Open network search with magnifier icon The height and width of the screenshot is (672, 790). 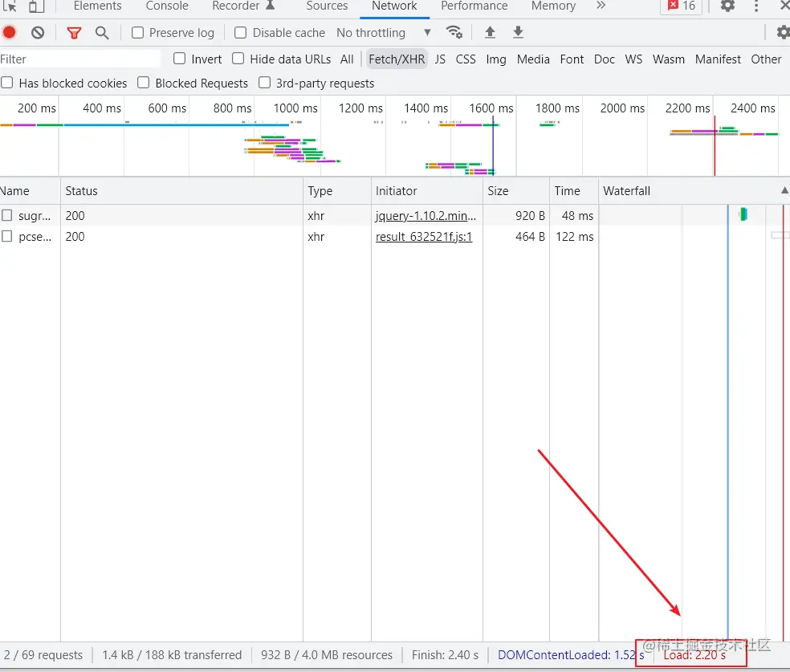[x=102, y=33]
